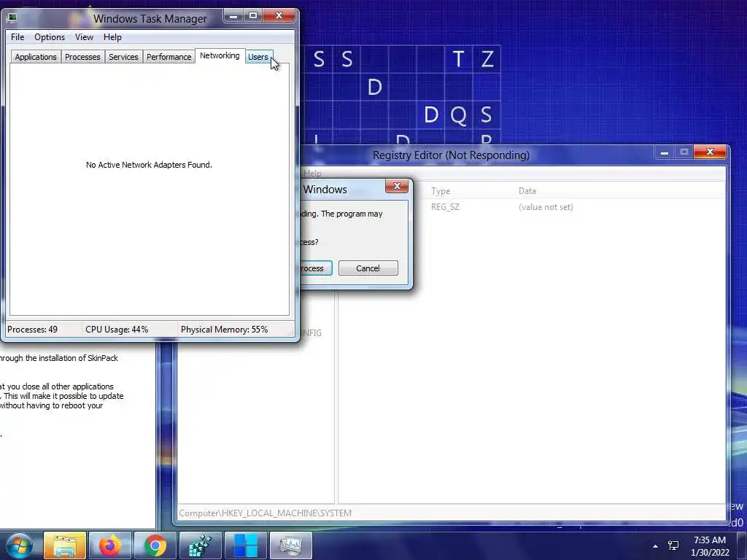Open the View menu in Task Manager
This screenshot has width=747, height=560.
click(84, 37)
